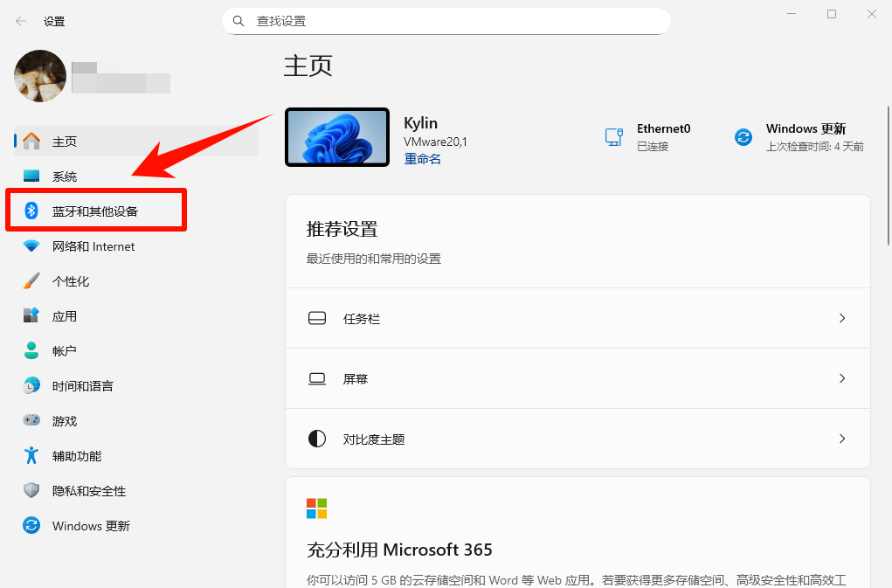The image size is (892, 588).
Task: Open 蓝牙和其他设备 via its Bluetooth icon
Action: [31, 210]
